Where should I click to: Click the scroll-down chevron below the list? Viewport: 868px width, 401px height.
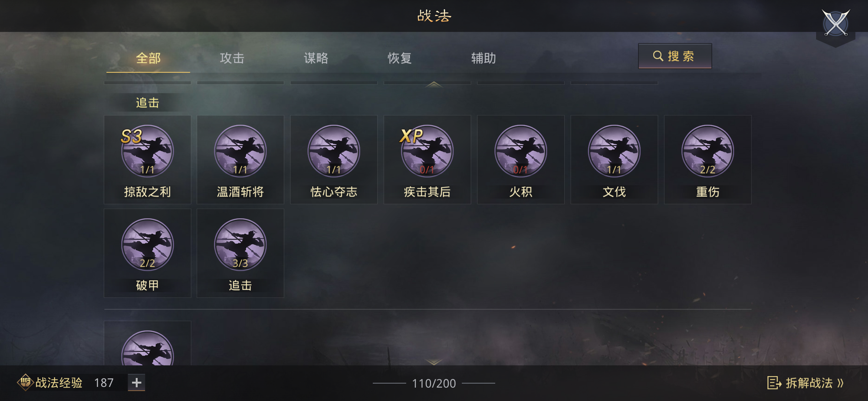(x=434, y=361)
